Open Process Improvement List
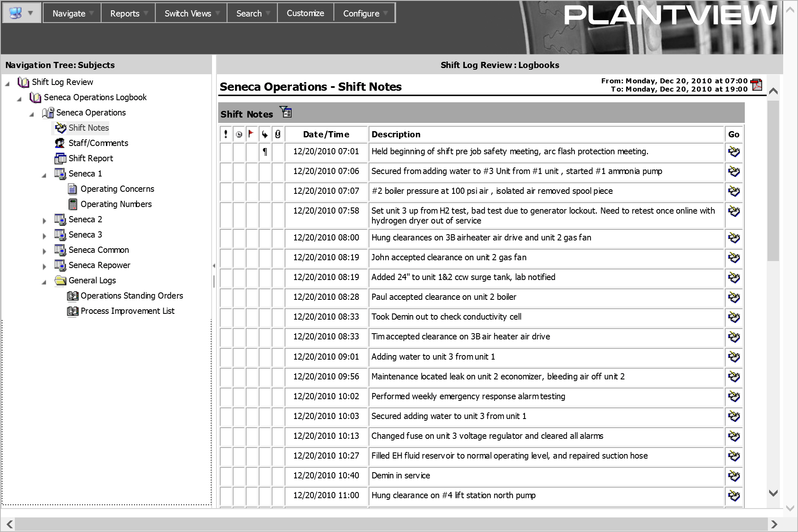Viewport: 798px width, 532px height. point(127,311)
